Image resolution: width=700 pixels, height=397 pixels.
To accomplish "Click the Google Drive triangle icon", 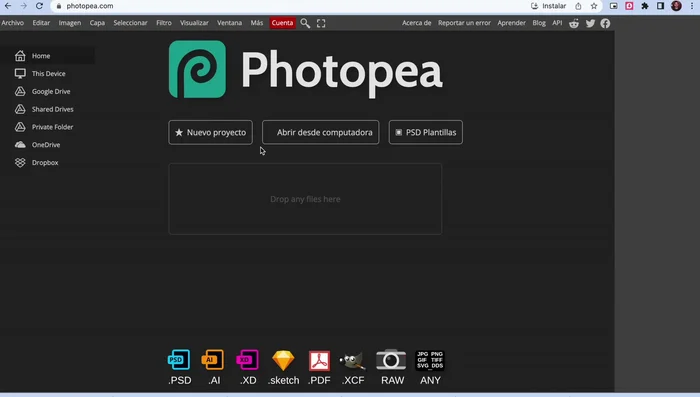I will (x=20, y=92).
